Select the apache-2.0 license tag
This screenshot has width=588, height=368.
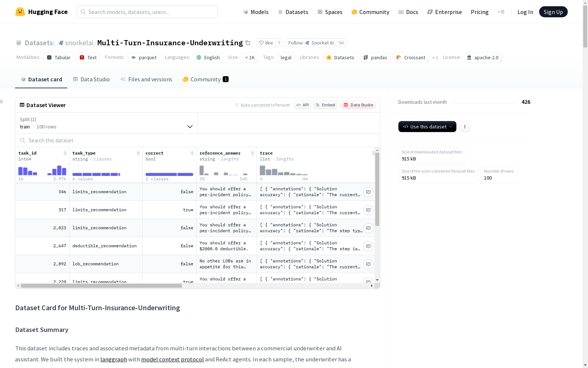pyautogui.click(x=483, y=57)
